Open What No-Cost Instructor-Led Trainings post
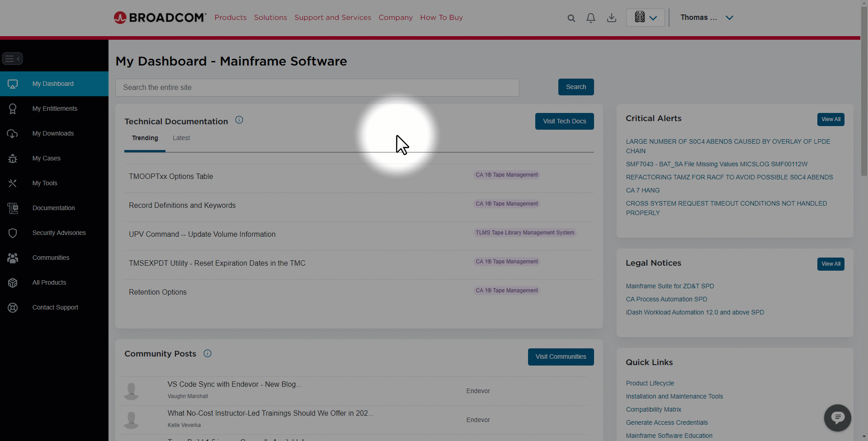The width and height of the screenshot is (868, 441). pos(271,413)
